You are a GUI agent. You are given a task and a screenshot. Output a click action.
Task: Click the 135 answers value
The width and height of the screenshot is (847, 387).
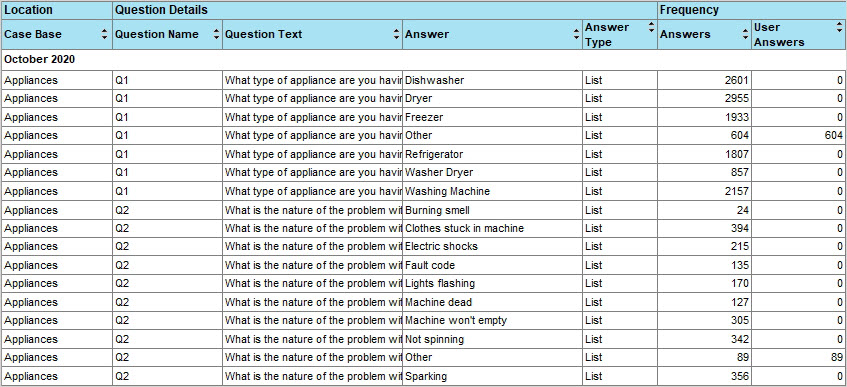(x=740, y=265)
